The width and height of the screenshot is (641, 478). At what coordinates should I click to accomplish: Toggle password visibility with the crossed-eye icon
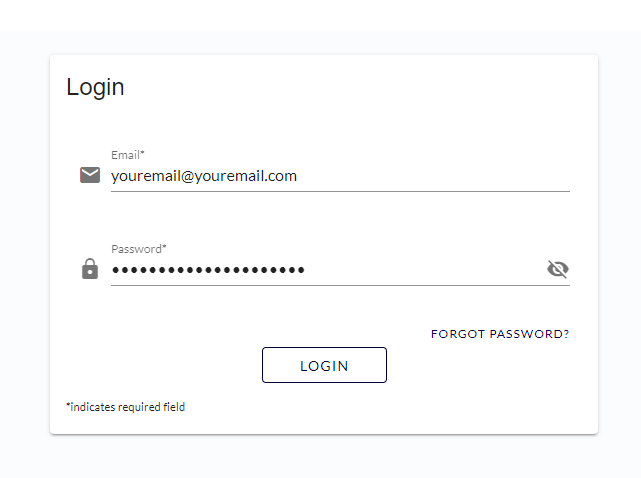point(558,269)
